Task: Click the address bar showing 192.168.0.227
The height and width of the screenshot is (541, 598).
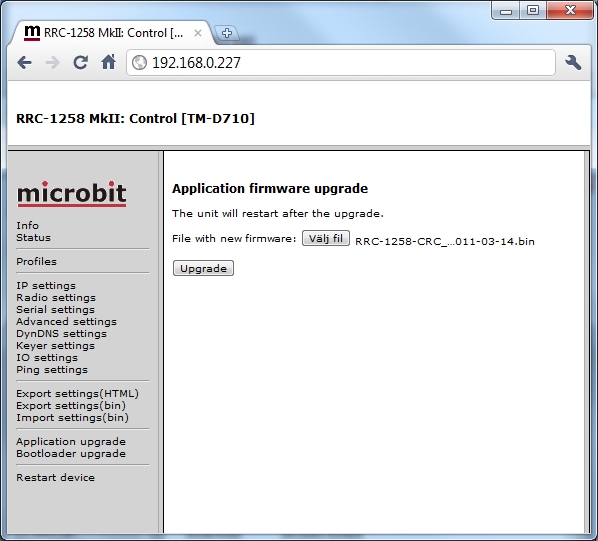Action: click(x=341, y=63)
